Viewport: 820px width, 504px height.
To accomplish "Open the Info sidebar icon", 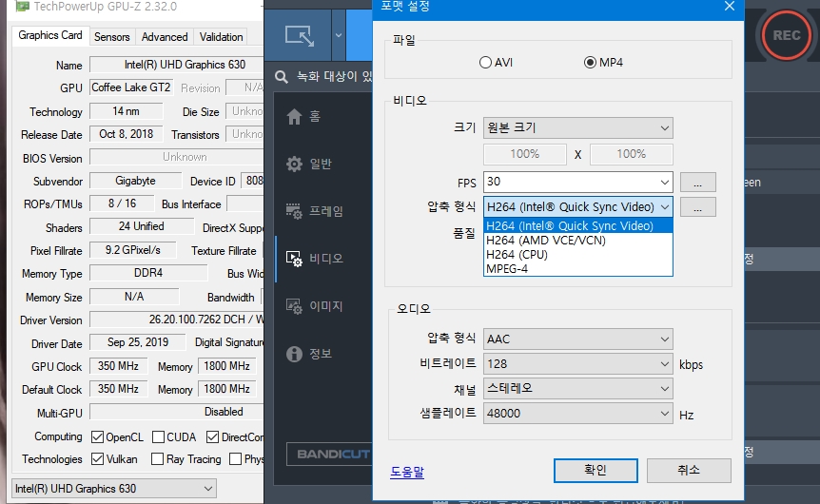I will [295, 354].
